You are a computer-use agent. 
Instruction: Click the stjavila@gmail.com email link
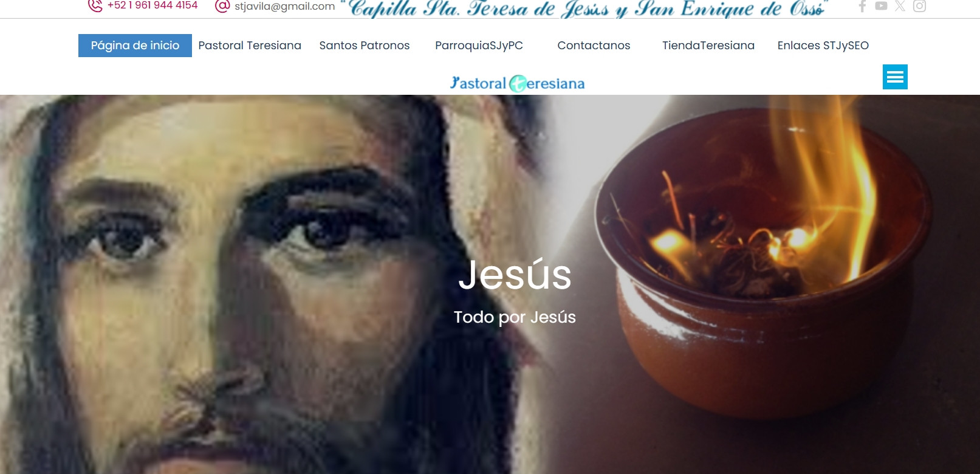[284, 6]
